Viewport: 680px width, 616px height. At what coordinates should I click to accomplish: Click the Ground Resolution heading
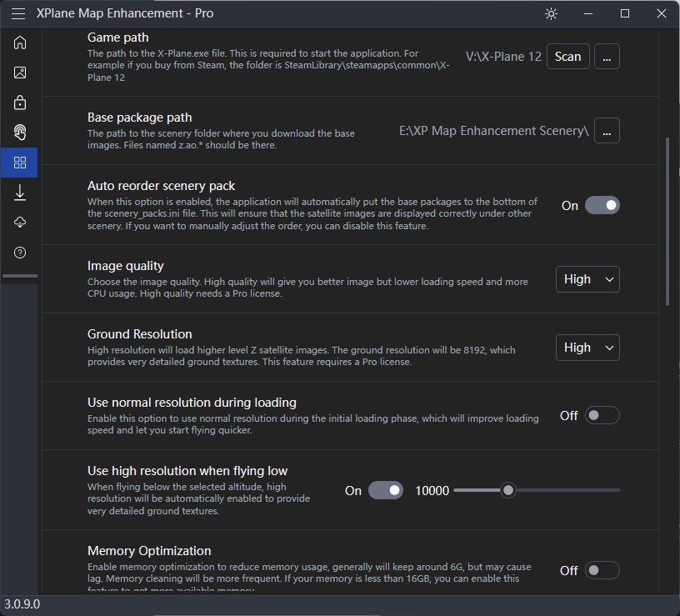[140, 334]
